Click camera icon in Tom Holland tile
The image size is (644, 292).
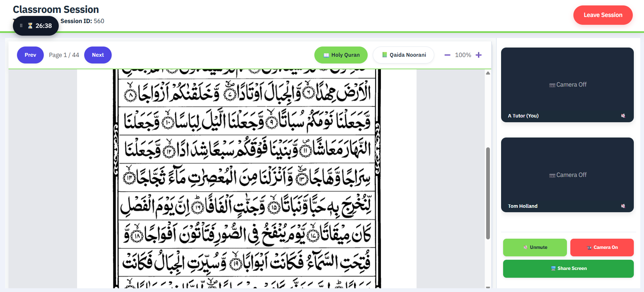[552, 175]
